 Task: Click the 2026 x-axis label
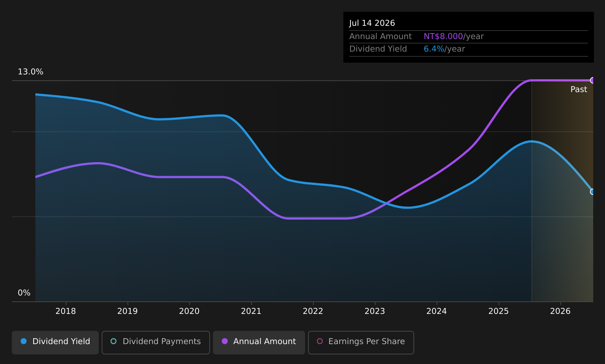point(560,311)
